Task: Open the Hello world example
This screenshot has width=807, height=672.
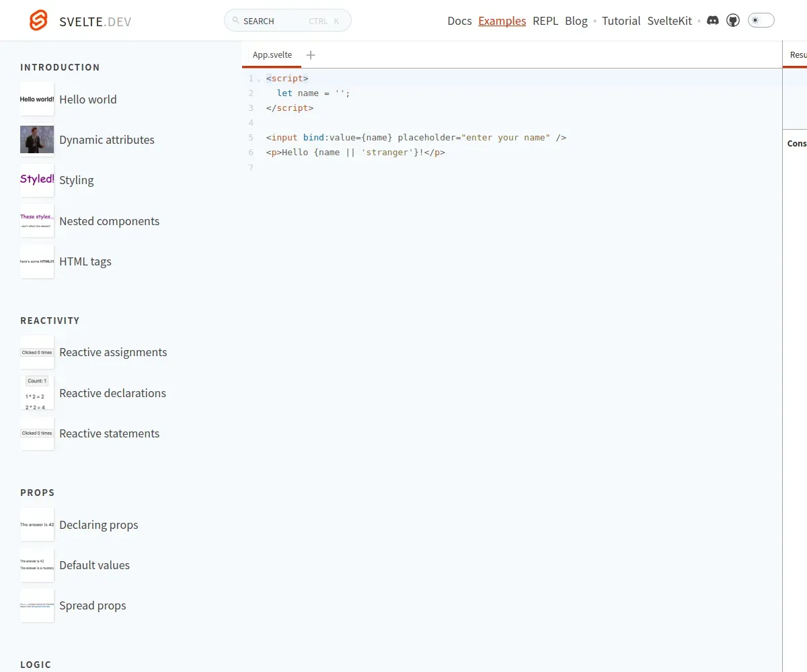Action: 88,99
